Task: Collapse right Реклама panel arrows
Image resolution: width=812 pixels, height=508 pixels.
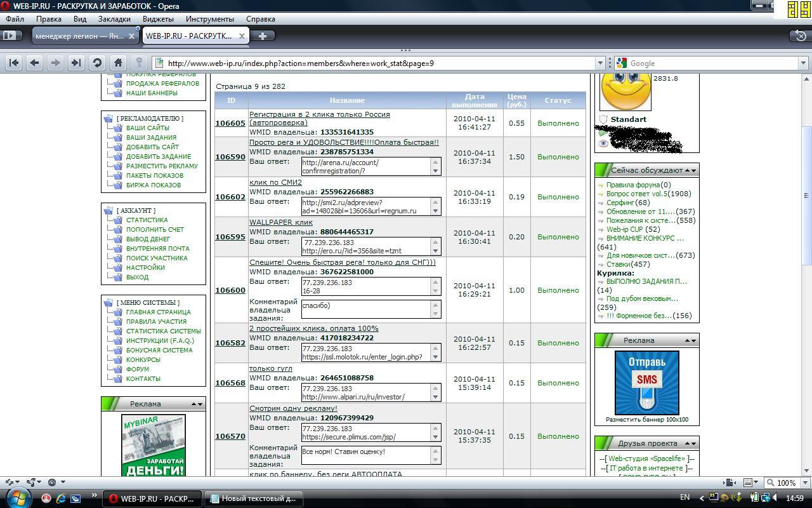Action: pyautogui.click(x=690, y=340)
